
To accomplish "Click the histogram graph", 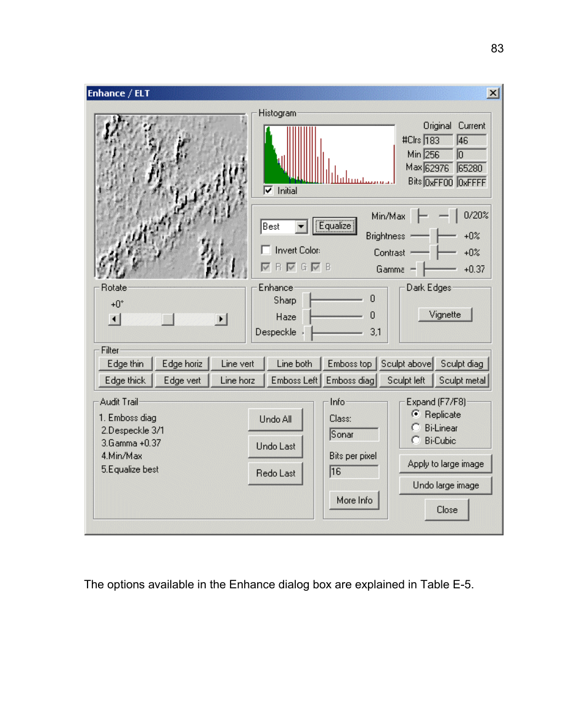I will coord(329,155).
